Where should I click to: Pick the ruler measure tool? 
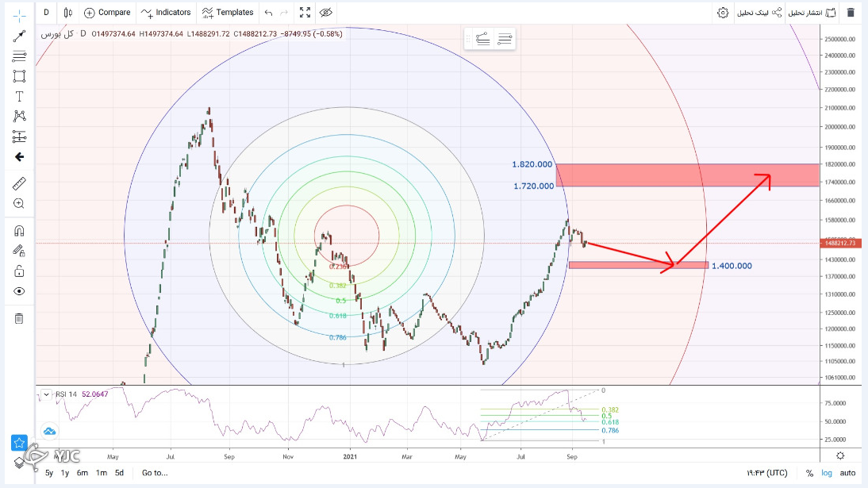[19, 183]
